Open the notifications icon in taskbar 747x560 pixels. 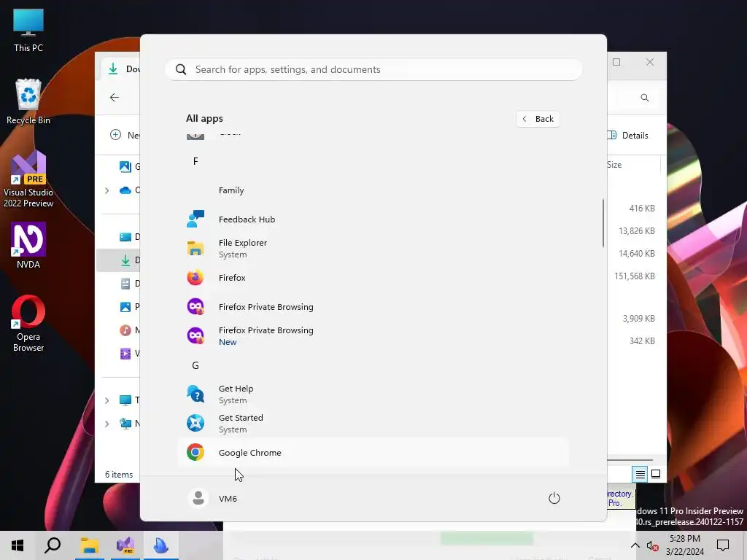click(723, 545)
